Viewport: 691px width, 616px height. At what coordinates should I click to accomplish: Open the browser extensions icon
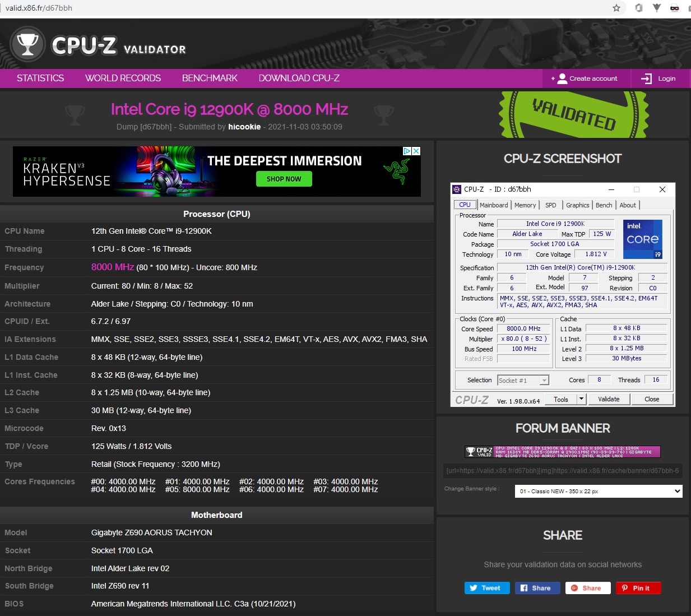639,8
